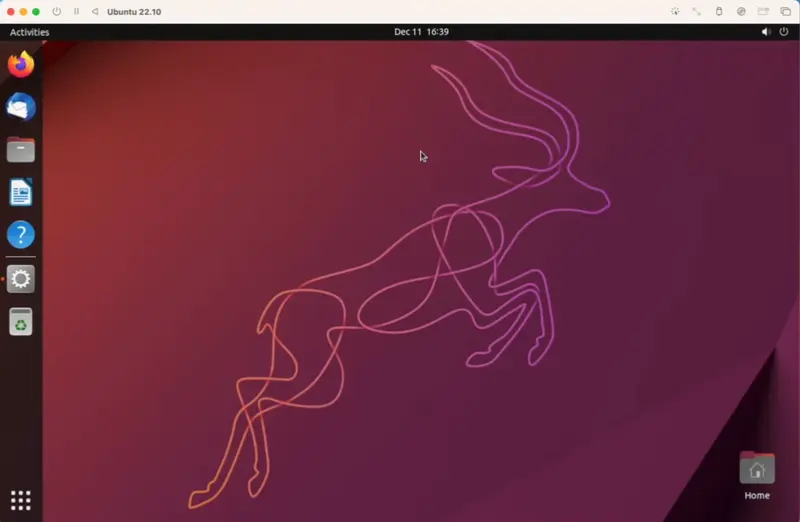This screenshot has height=522, width=800.
Task: Open the Files manager in dock
Action: pos(21,150)
